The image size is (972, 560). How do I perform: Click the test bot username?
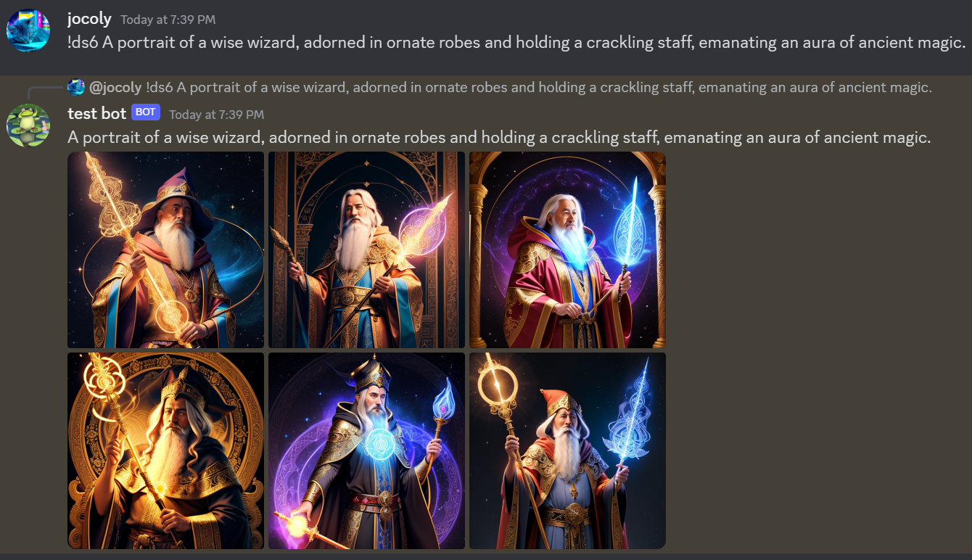click(x=96, y=113)
